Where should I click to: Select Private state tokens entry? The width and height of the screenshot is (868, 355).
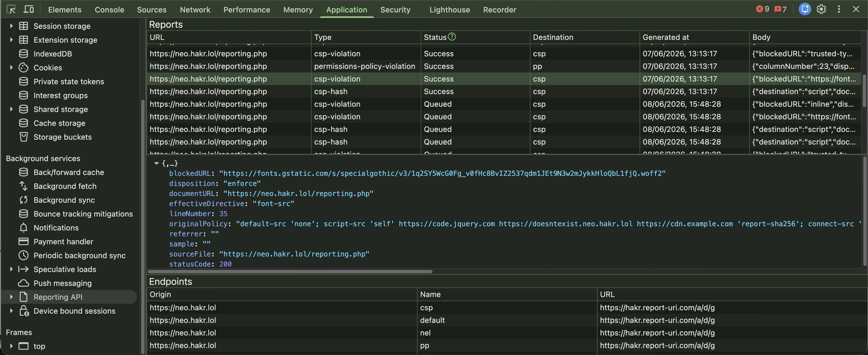click(x=68, y=82)
